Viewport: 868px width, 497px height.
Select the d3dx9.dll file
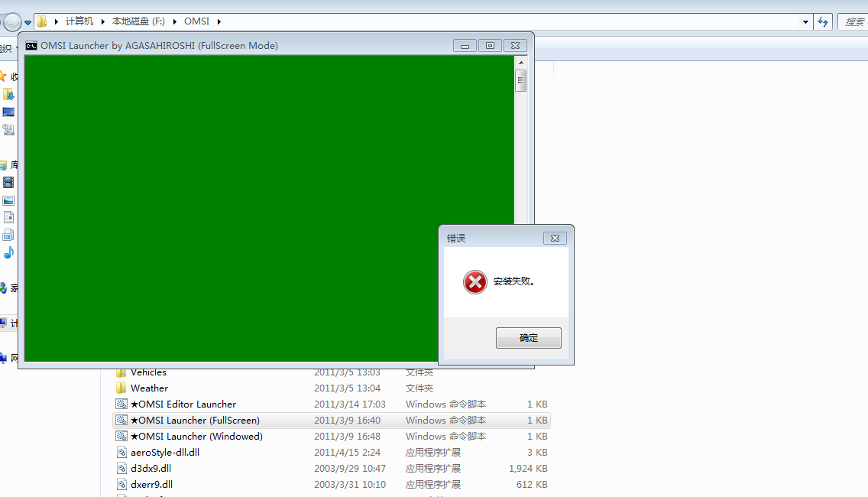click(x=151, y=468)
